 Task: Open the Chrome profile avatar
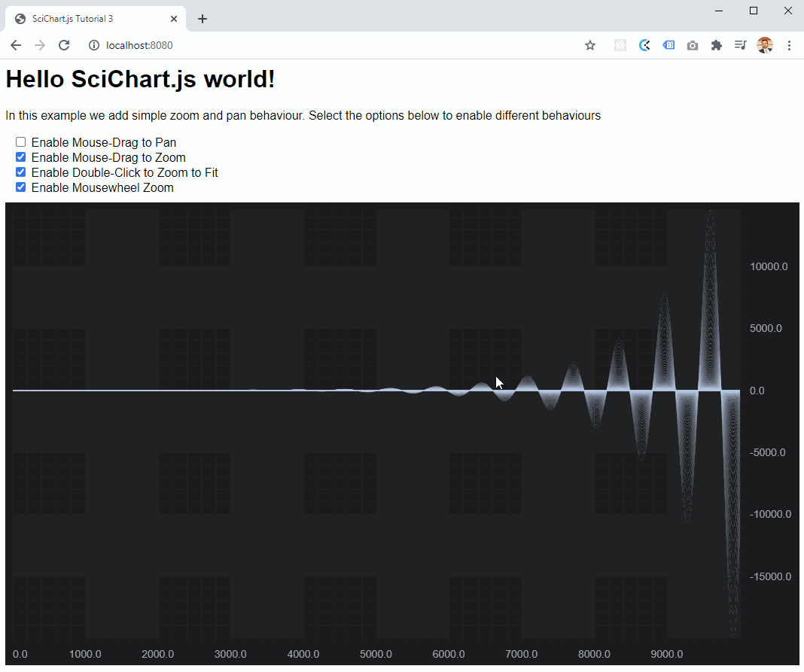(765, 45)
